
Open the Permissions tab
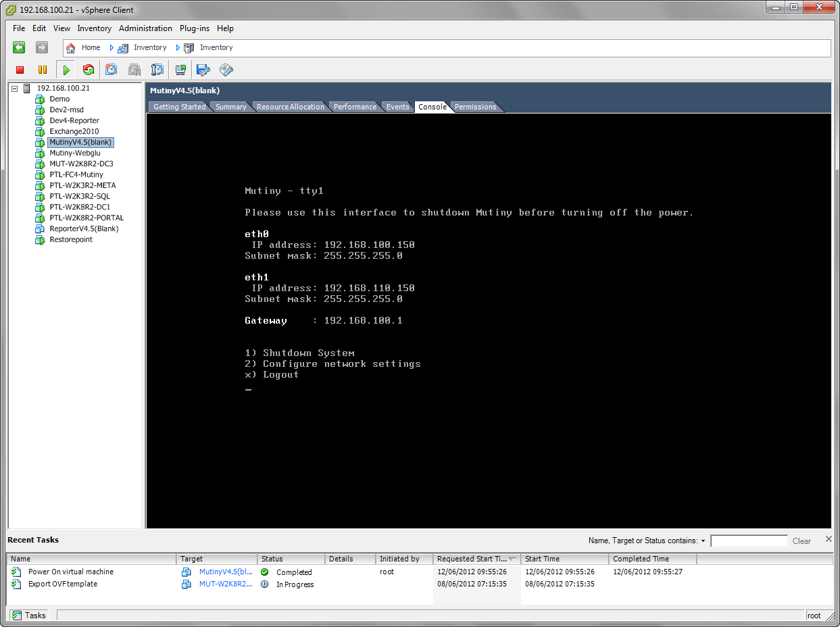click(x=475, y=107)
